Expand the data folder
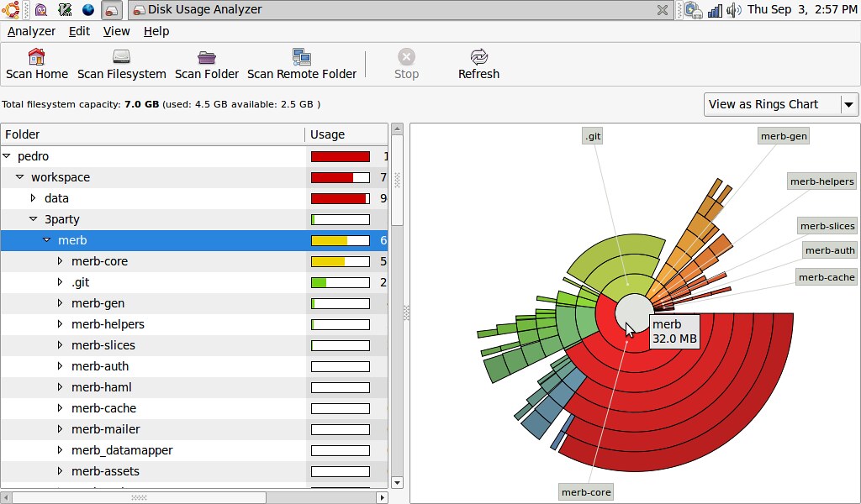 point(33,198)
